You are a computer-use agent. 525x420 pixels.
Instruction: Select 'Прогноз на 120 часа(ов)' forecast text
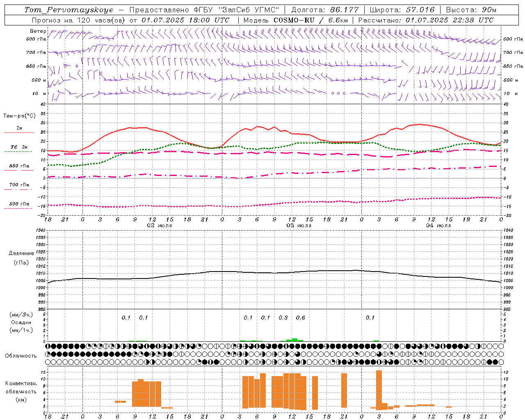click(x=79, y=20)
